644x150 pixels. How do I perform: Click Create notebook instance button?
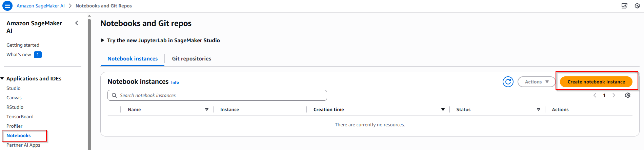coord(596,82)
